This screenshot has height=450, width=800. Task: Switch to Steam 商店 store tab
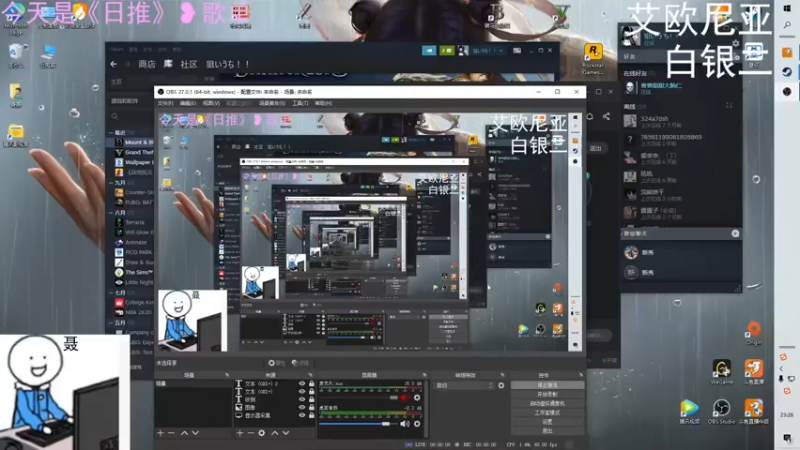coord(147,64)
